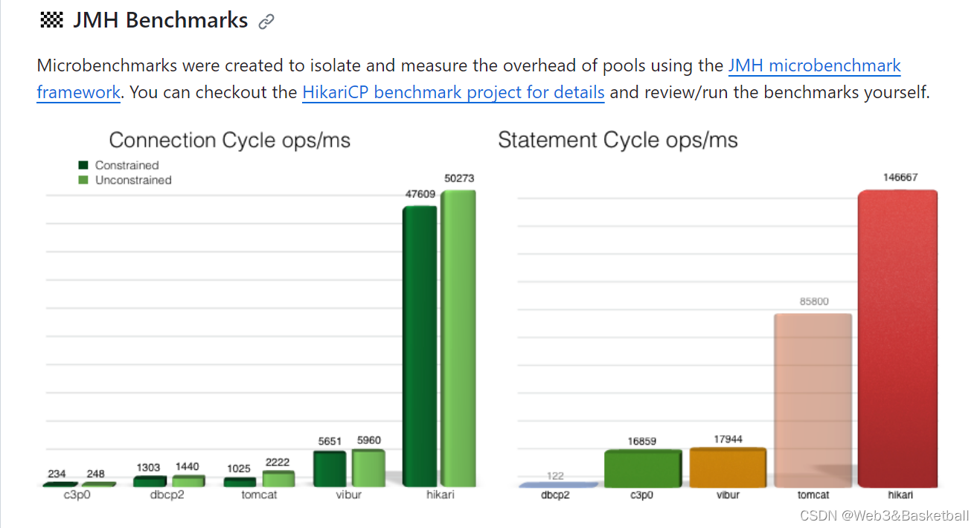This screenshot has width=980, height=528.
Task: Click the vibur Constrained bar labeled 5651
Action: point(330,469)
